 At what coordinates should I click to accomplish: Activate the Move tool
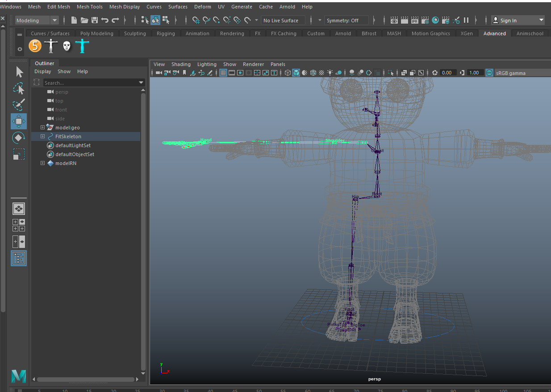tap(19, 121)
